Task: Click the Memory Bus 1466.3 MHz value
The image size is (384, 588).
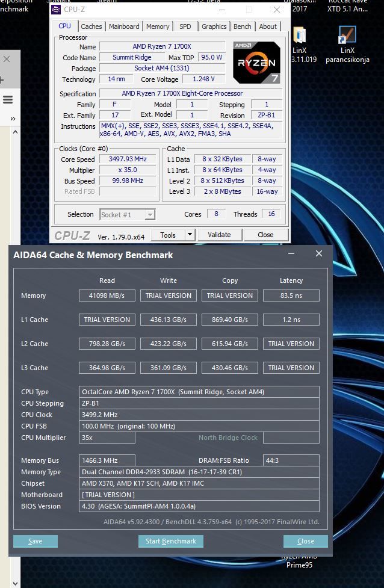Action: coord(107,460)
